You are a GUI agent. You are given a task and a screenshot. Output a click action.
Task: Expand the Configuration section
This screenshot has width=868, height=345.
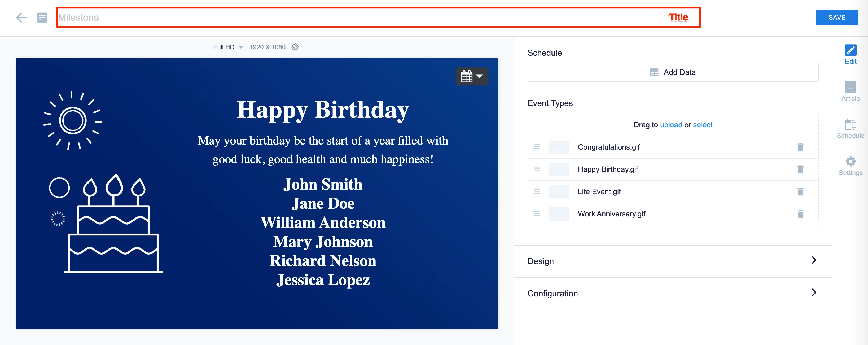[673, 294]
